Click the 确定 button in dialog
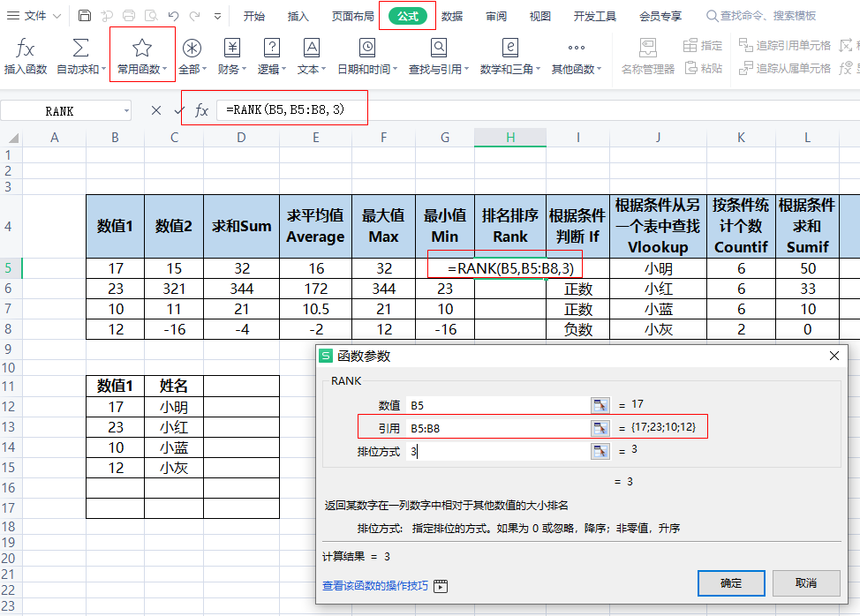The height and width of the screenshot is (616, 860). pos(731,583)
